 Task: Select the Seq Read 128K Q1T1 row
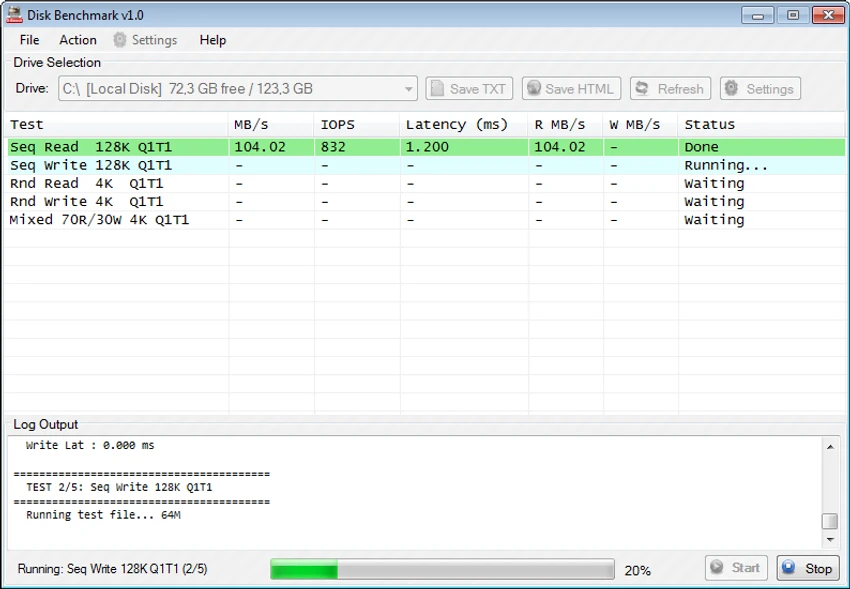tap(425, 147)
